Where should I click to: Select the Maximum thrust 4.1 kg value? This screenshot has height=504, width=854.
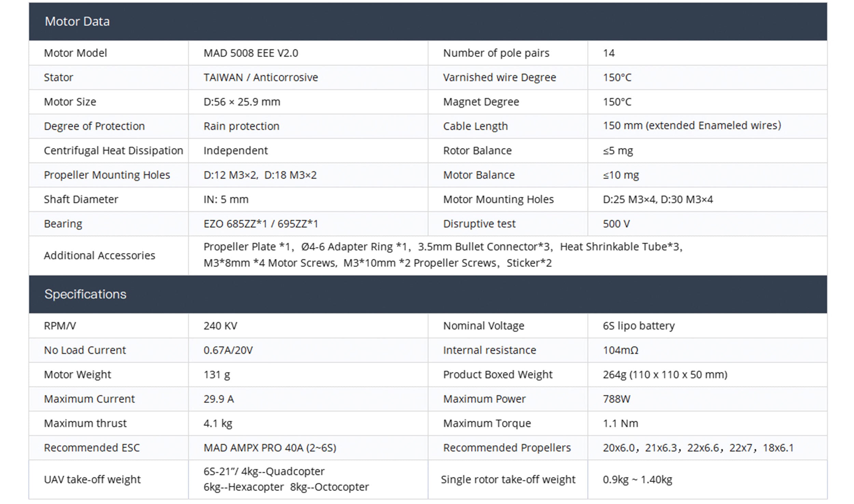(x=218, y=423)
